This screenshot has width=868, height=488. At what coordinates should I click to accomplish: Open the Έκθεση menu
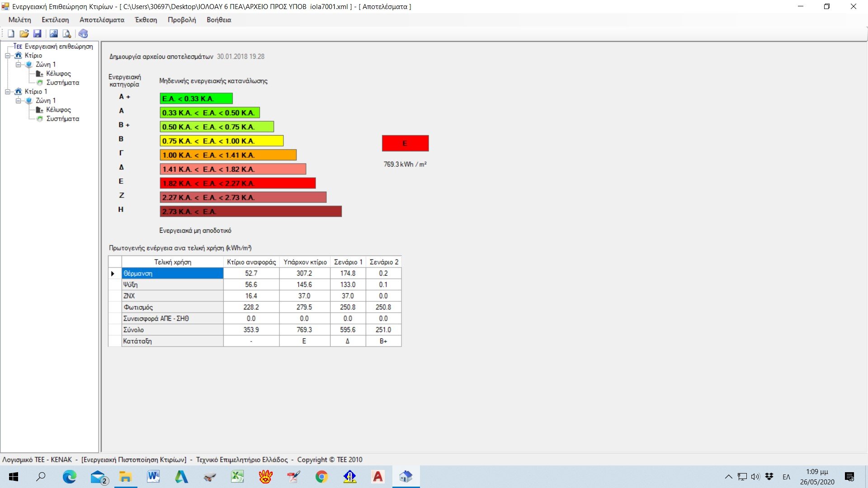pos(146,20)
